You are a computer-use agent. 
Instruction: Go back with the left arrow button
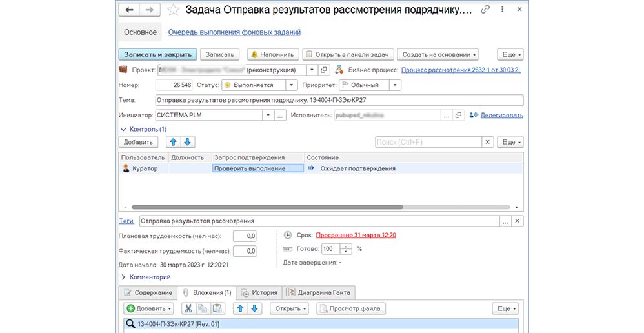(x=129, y=10)
